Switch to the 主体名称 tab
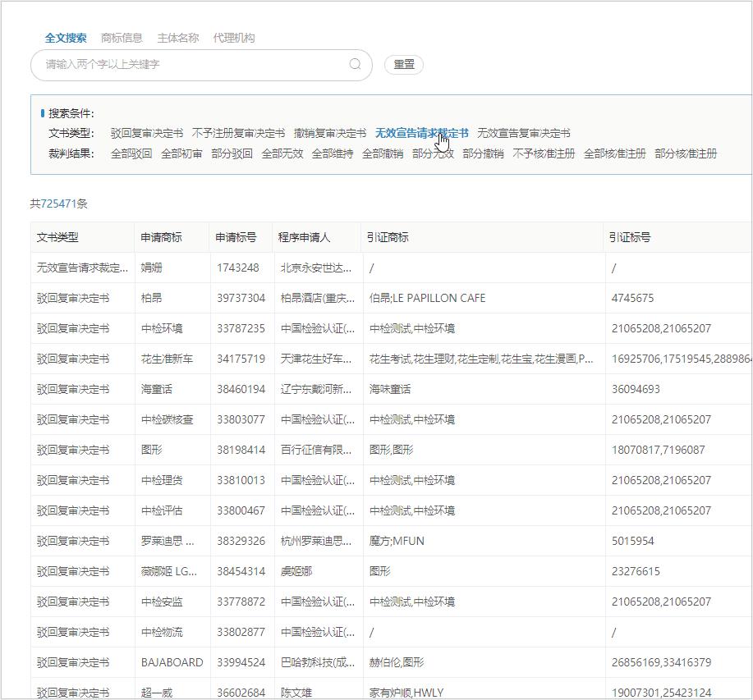 coord(180,37)
